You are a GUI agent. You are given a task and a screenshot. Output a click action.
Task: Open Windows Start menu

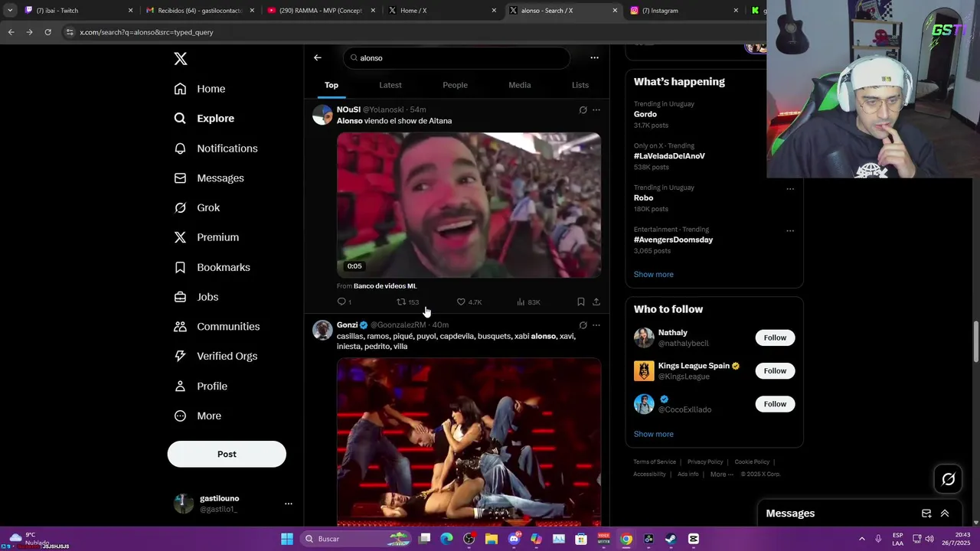(x=287, y=539)
